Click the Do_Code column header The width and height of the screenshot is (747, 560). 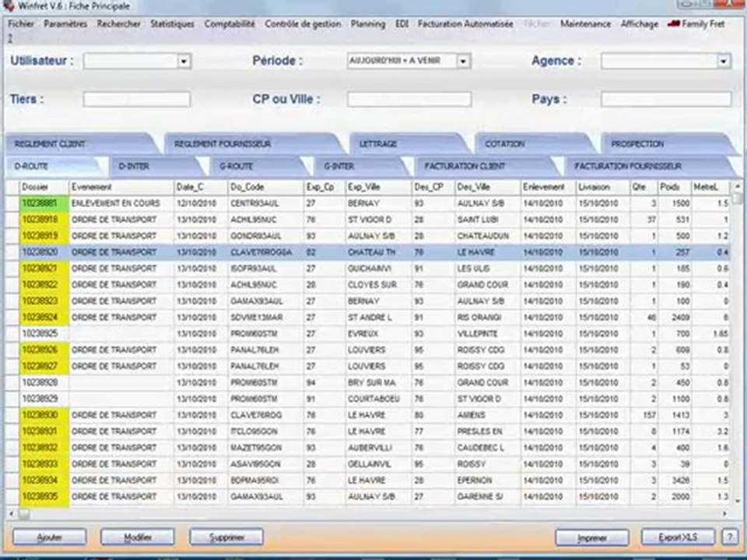(266, 187)
